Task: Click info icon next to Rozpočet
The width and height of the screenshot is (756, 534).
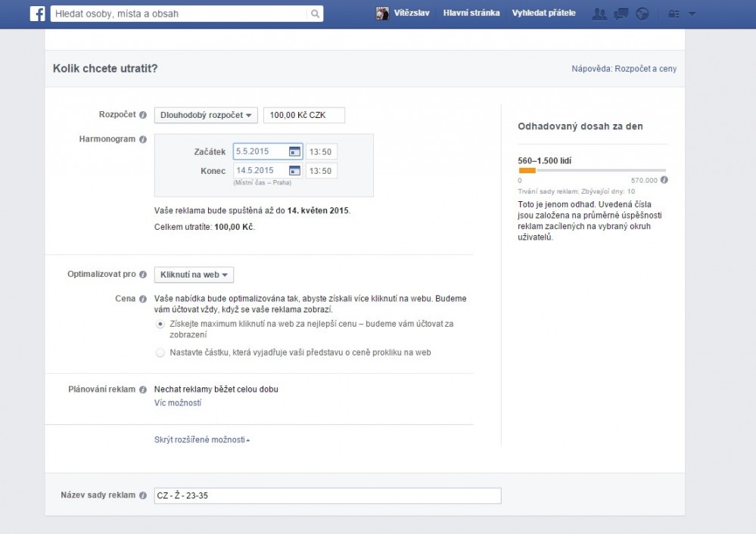Action: click(143, 115)
